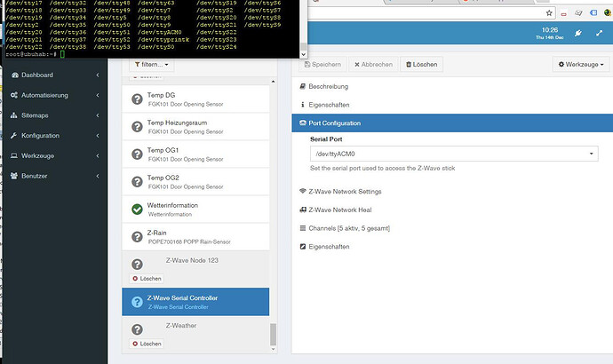This screenshot has height=364, width=613.
Task: Click the Benutzer users icon
Action: coord(14,176)
